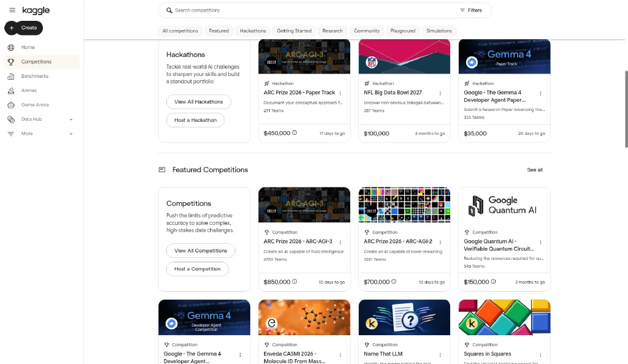
Task: Select the Featured tab
Action: pyautogui.click(x=219, y=31)
